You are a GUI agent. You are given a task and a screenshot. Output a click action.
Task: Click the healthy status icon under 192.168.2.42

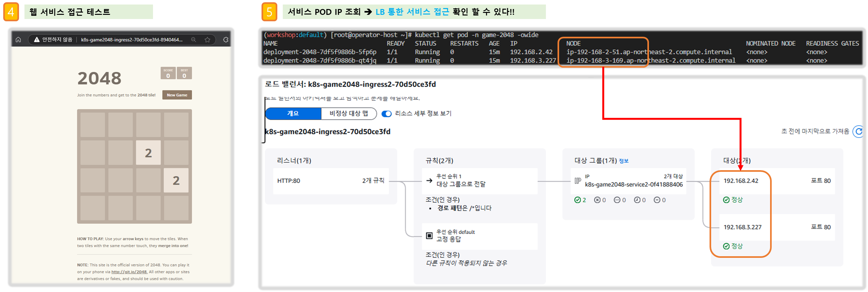[726, 200]
